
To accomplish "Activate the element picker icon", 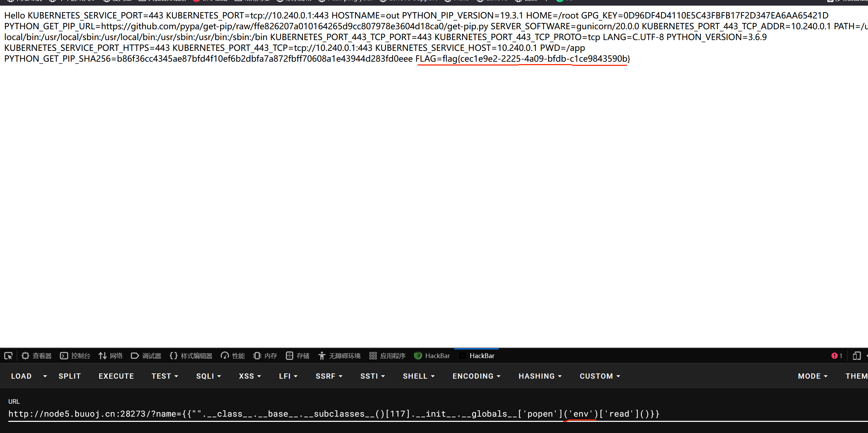I will (8, 356).
